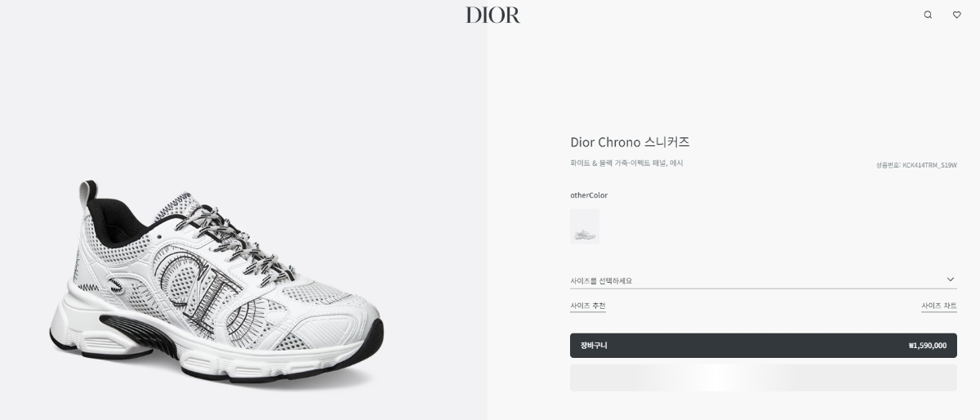The width and height of the screenshot is (980, 420).
Task: Click the Dior Chrono 스니커즈 title
Action: pyautogui.click(x=630, y=142)
